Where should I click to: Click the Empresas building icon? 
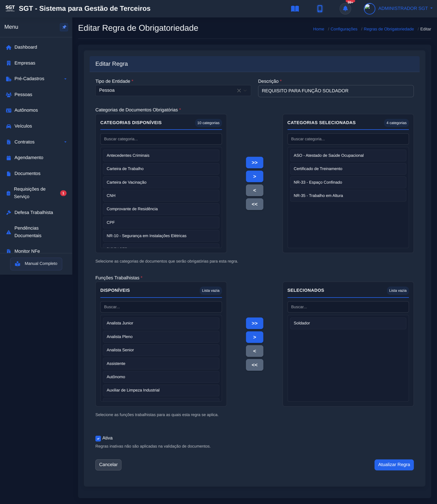(x=9, y=63)
